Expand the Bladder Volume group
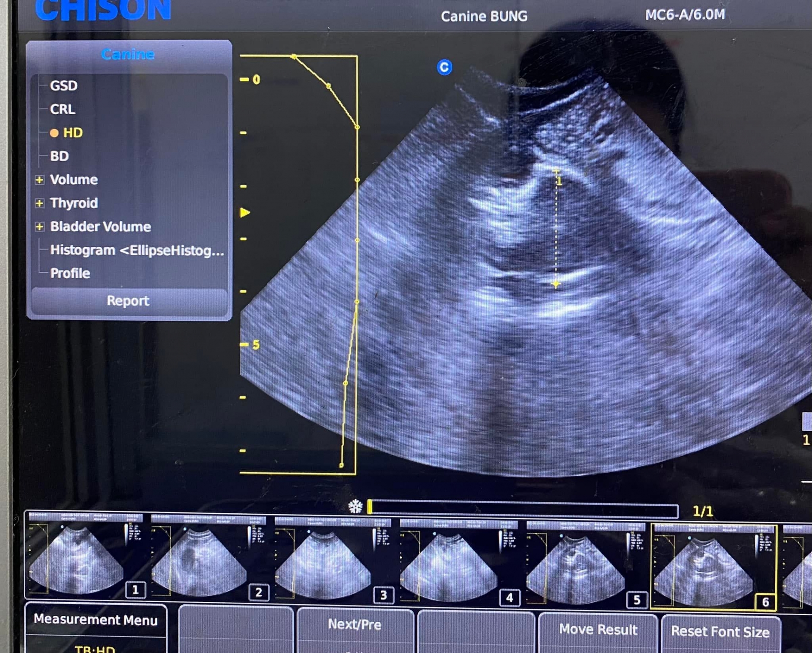 tap(39, 227)
